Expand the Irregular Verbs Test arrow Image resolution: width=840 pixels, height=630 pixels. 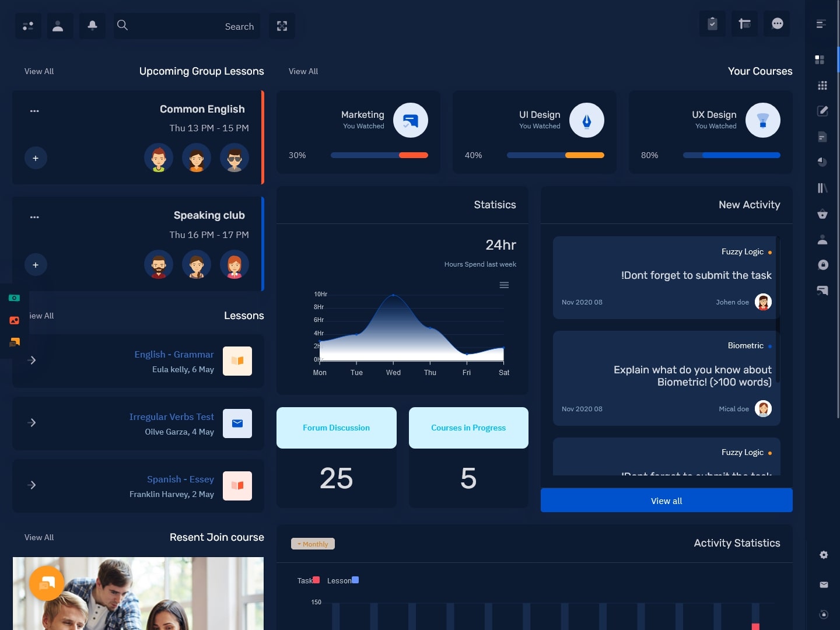click(x=32, y=422)
